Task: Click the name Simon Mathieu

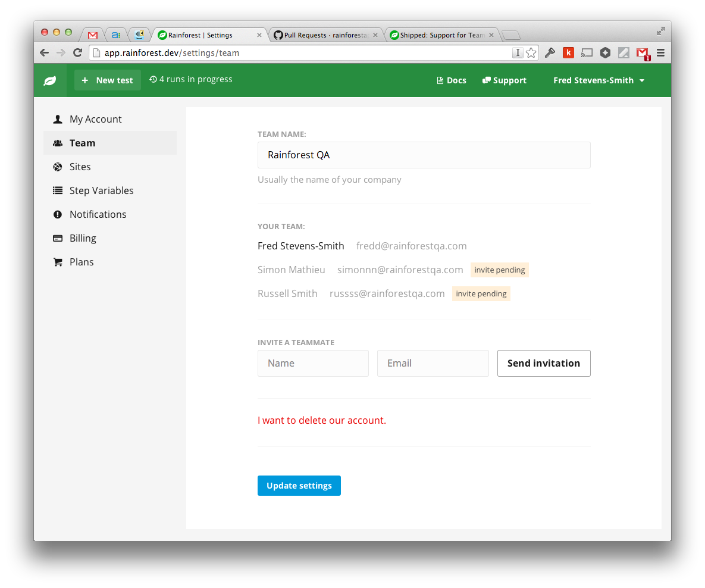Action: [292, 270]
